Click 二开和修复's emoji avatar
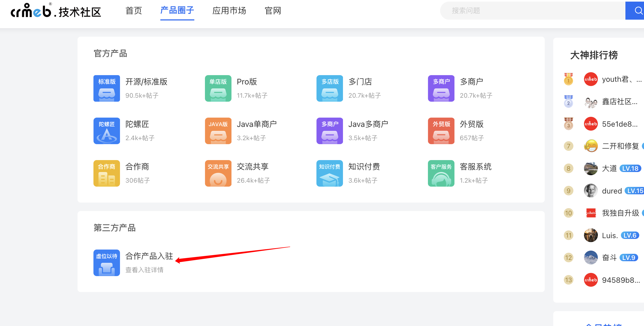Image resolution: width=644 pixels, height=326 pixels. [591, 146]
